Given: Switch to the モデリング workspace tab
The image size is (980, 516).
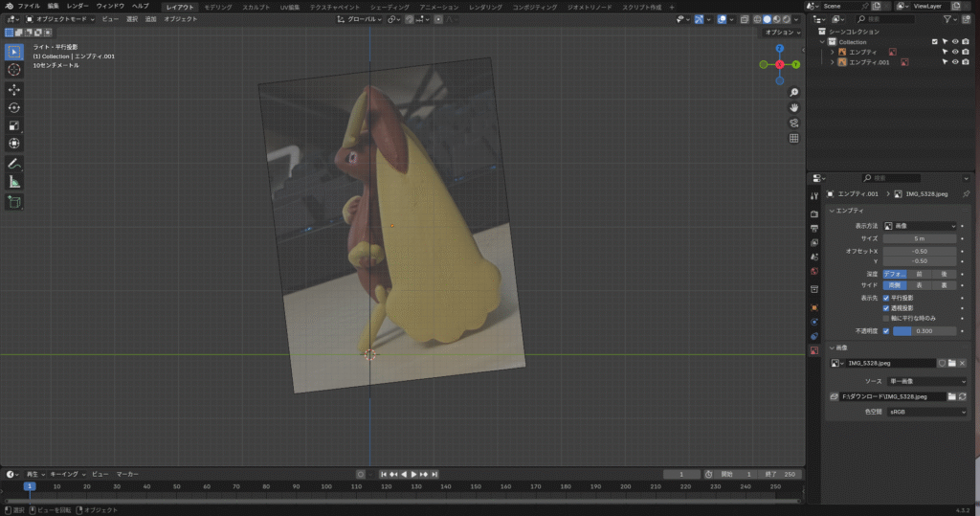Looking at the screenshot, I should pos(218,7).
